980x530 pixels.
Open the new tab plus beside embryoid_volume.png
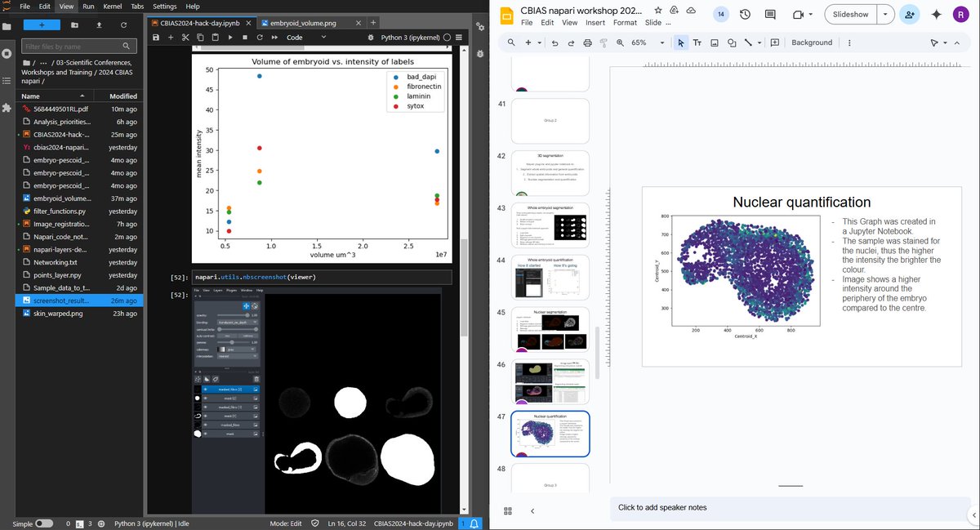pos(373,24)
